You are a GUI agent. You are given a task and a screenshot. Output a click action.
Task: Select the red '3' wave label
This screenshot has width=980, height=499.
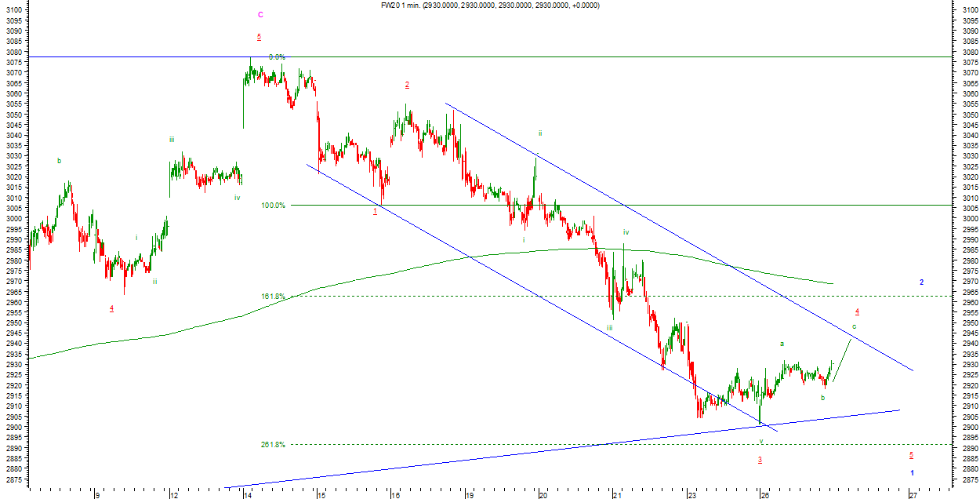[760, 460]
